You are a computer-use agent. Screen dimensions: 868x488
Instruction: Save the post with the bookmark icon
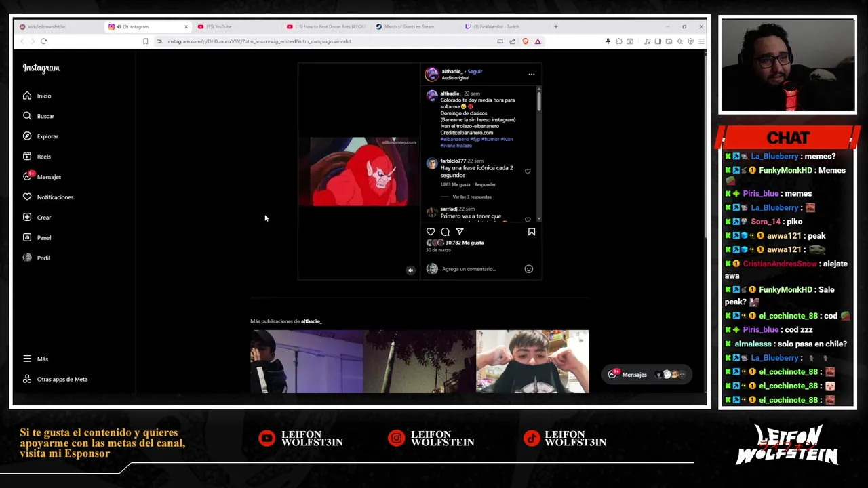pos(532,232)
